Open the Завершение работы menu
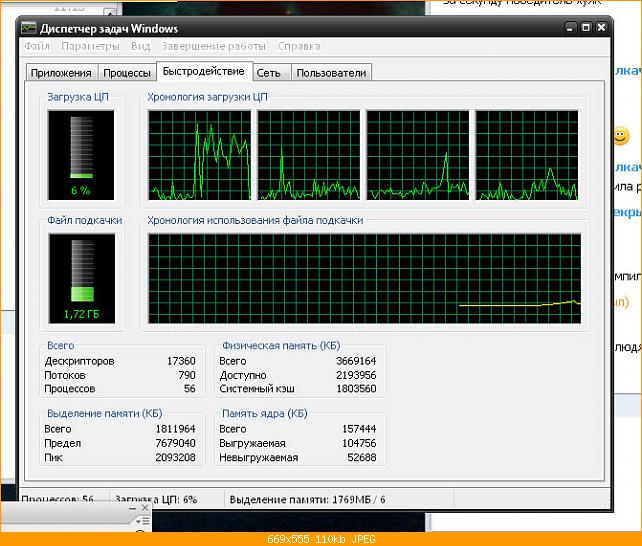 click(213, 46)
